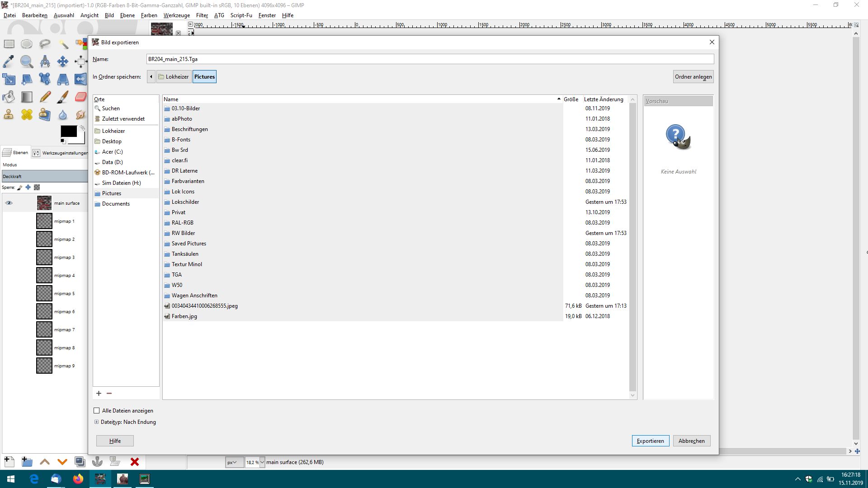This screenshot has height=488, width=868.
Task: Open the zoom percentage dropdown
Action: tap(262, 462)
